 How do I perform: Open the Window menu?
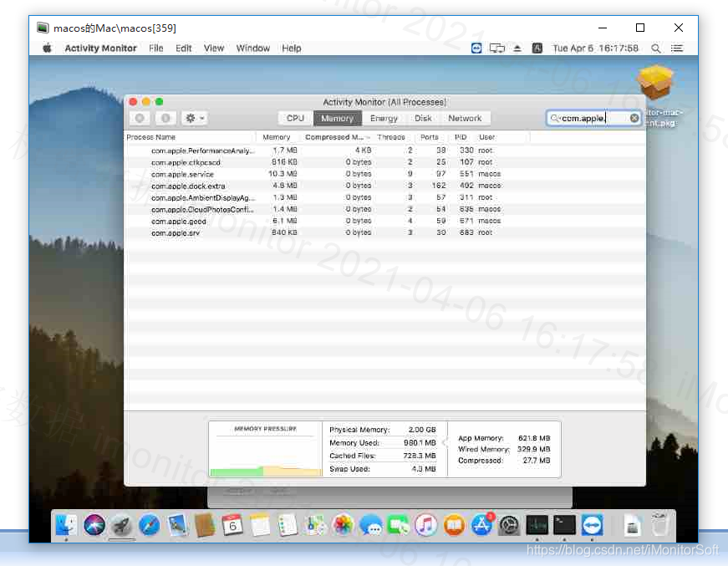253,48
